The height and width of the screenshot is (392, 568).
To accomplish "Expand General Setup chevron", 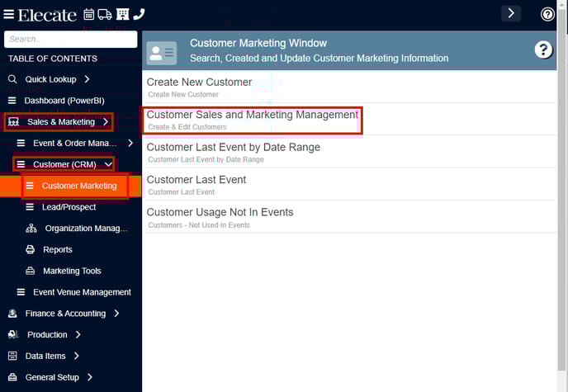I will pos(89,377).
